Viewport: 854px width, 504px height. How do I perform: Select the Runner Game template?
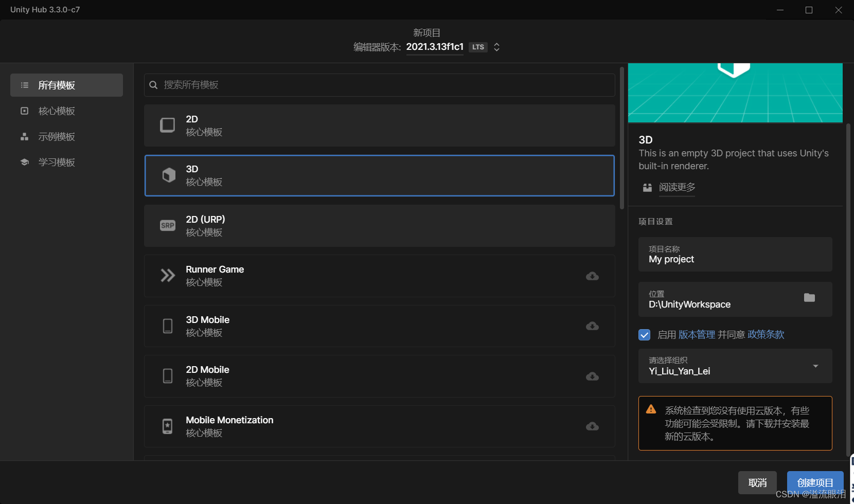[380, 276]
